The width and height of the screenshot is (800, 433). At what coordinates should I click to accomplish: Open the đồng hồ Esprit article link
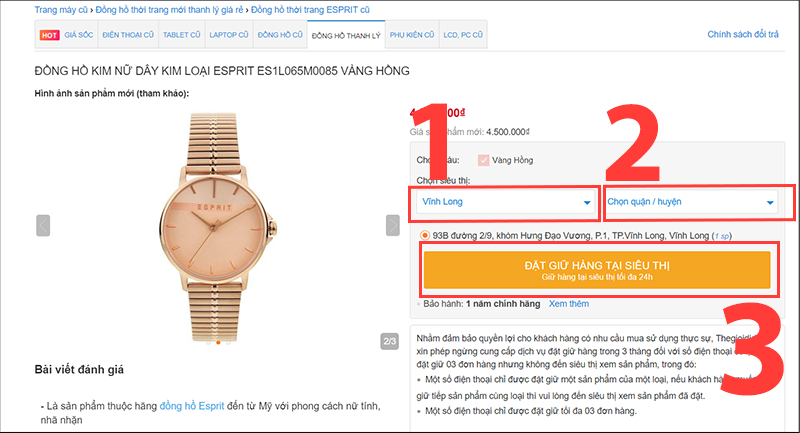click(192, 406)
